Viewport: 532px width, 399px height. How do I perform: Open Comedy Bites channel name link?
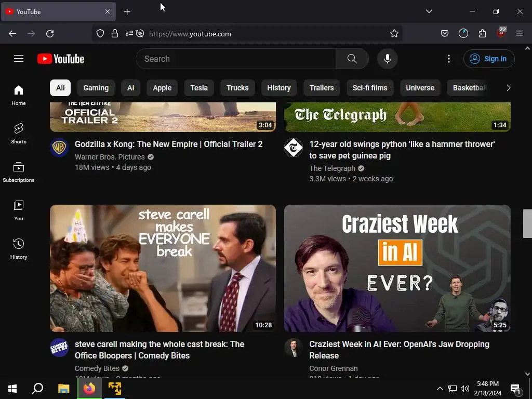click(97, 368)
